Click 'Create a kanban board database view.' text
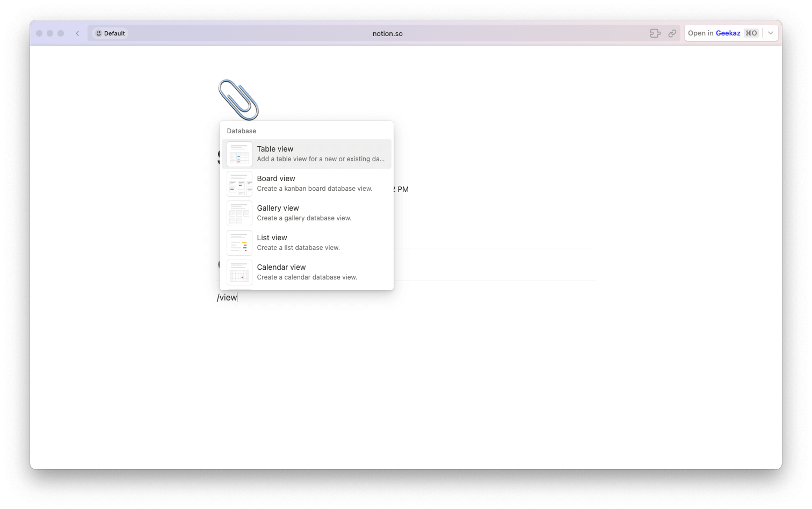Screen dimensions: 812x509 click(315, 189)
